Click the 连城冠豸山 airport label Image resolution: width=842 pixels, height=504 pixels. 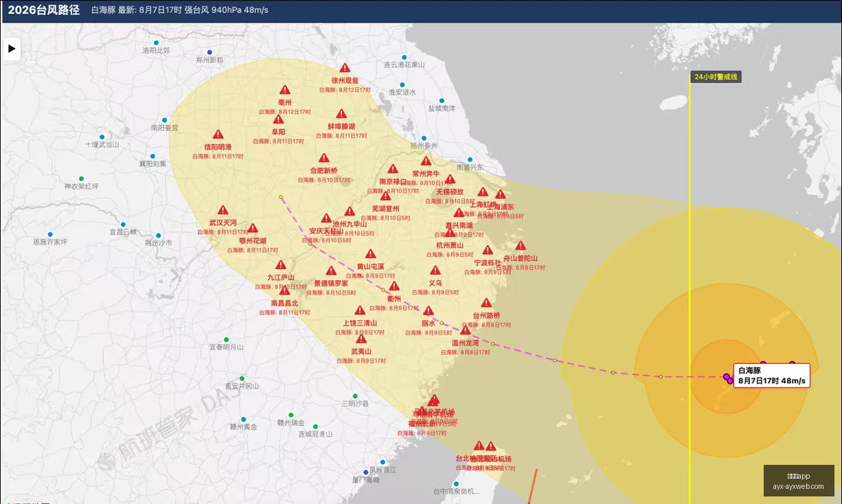(x=315, y=434)
